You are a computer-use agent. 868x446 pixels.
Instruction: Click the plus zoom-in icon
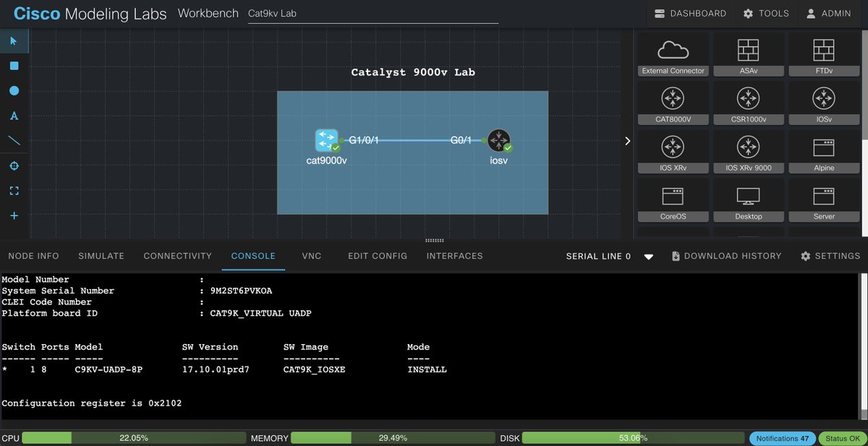pyautogui.click(x=14, y=216)
